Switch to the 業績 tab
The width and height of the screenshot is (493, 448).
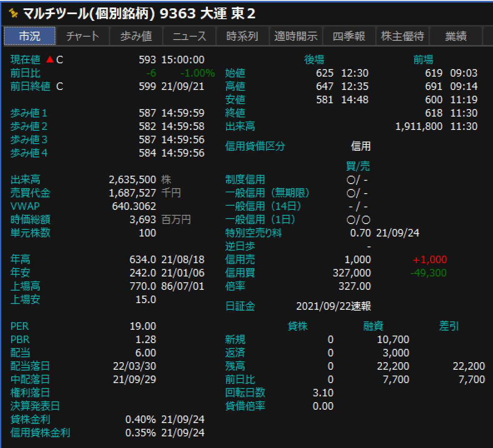point(456,36)
